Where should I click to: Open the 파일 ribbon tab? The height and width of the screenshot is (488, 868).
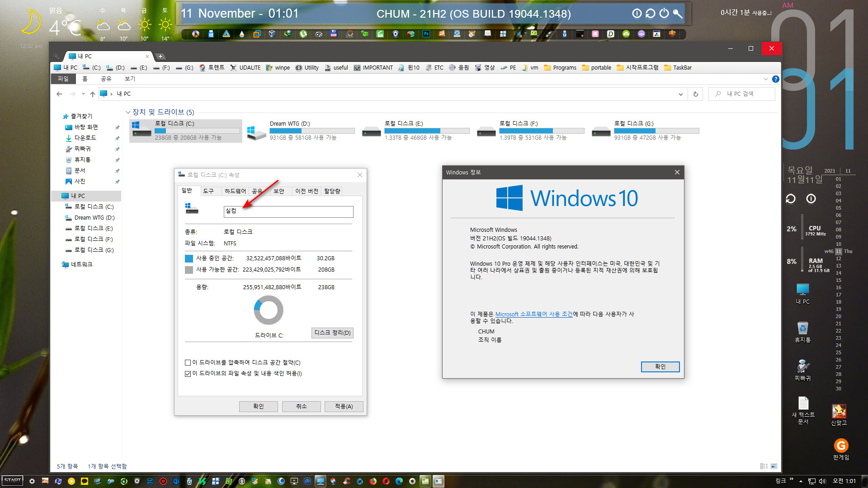63,79
